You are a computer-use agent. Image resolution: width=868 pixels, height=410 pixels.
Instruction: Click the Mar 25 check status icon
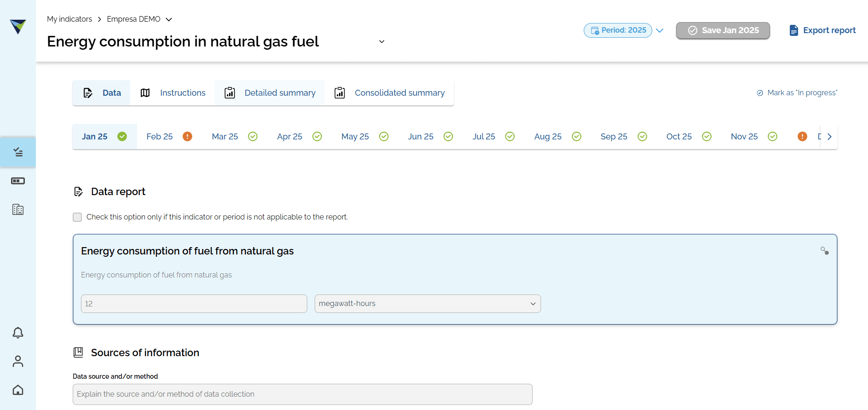[253, 137]
